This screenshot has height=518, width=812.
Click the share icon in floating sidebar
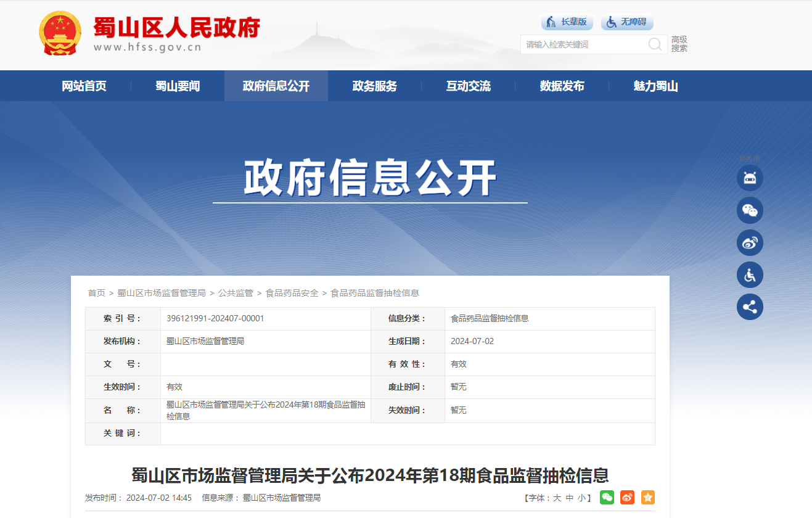point(750,306)
